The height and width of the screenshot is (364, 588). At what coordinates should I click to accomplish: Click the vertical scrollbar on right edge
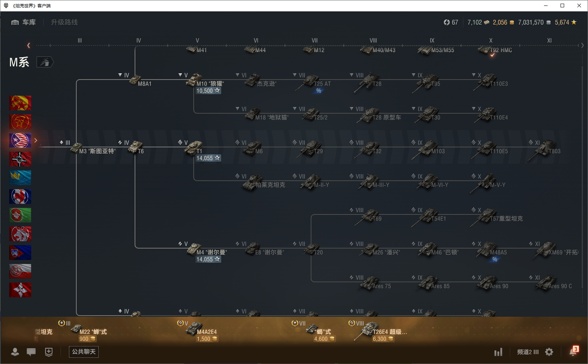click(582, 183)
